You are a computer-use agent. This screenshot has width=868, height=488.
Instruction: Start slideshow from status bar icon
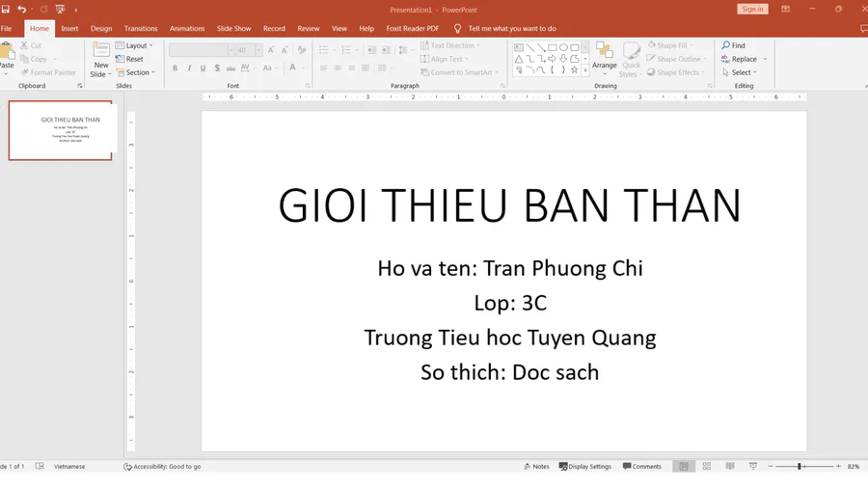coord(753,466)
